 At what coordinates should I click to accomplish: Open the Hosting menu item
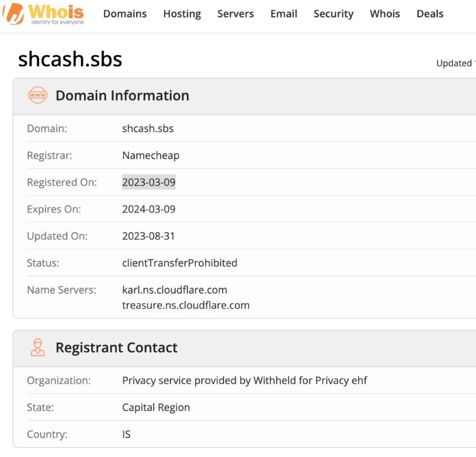pyautogui.click(x=182, y=14)
